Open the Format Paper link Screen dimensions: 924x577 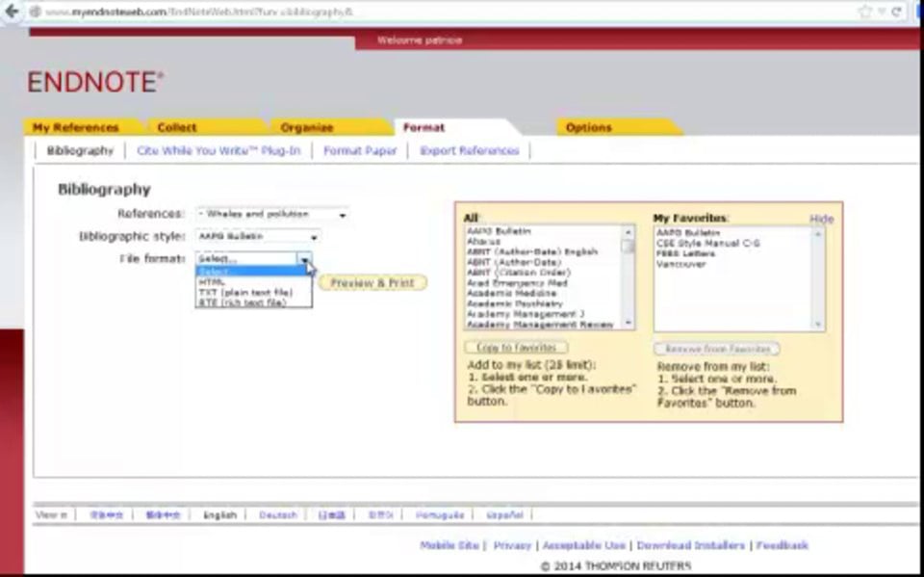pyautogui.click(x=360, y=151)
